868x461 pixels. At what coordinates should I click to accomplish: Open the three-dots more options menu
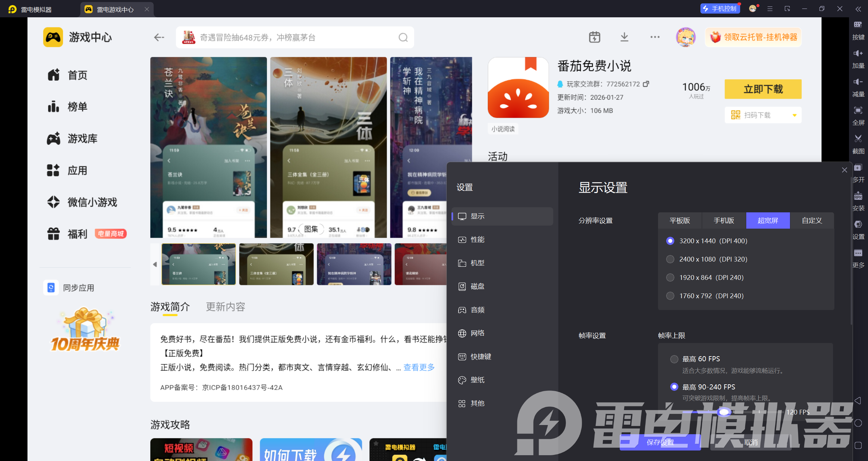(655, 37)
